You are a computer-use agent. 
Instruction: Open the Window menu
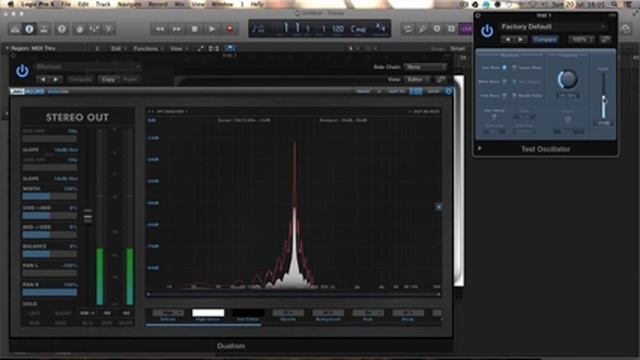222,4
